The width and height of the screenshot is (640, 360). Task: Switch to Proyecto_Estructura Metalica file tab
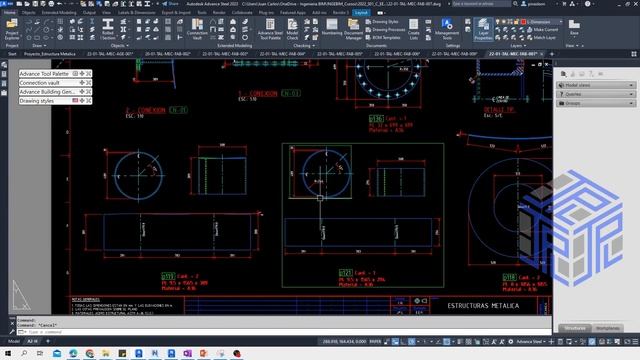click(x=49, y=54)
